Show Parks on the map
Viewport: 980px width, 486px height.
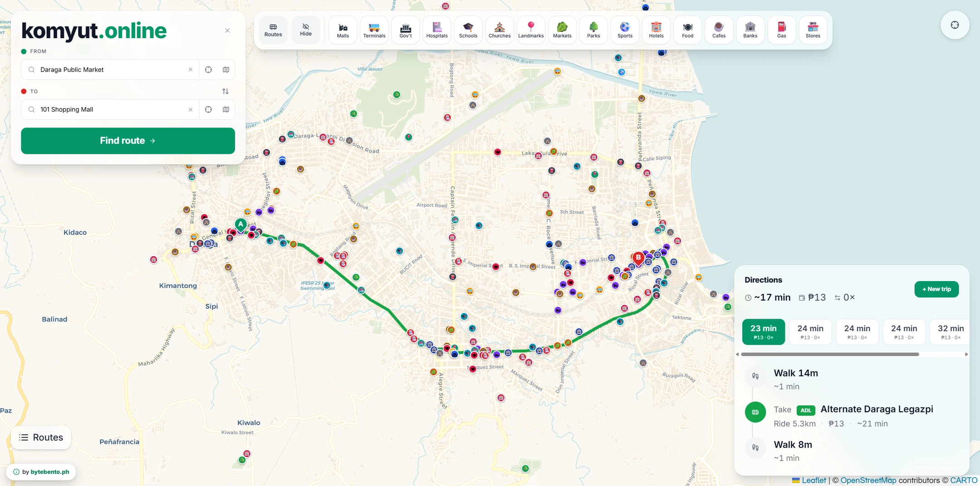(593, 30)
